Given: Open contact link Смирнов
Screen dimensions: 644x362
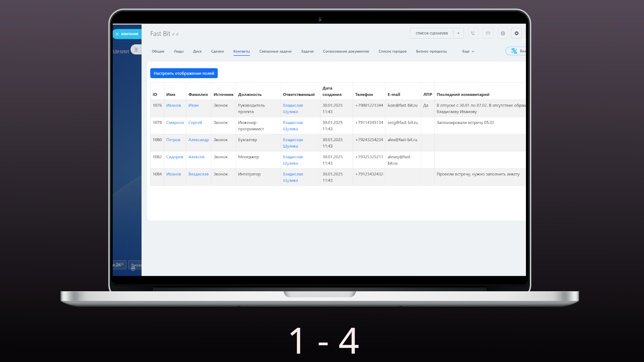Looking at the screenshot, I should (x=175, y=122).
